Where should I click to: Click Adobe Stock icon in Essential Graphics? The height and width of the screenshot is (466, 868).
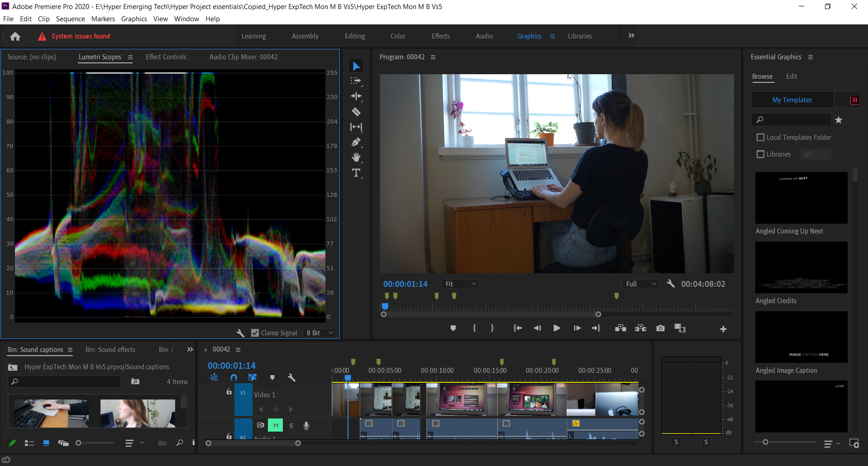[854, 100]
